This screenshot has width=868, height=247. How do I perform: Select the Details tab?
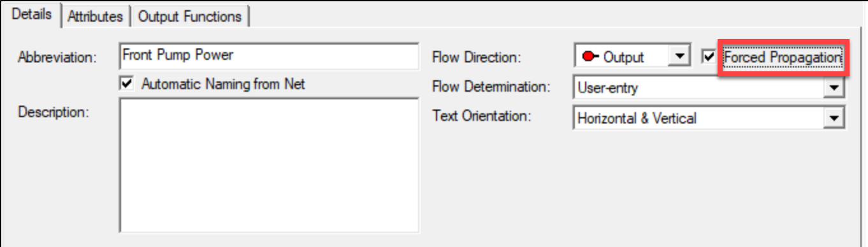pos(32,15)
